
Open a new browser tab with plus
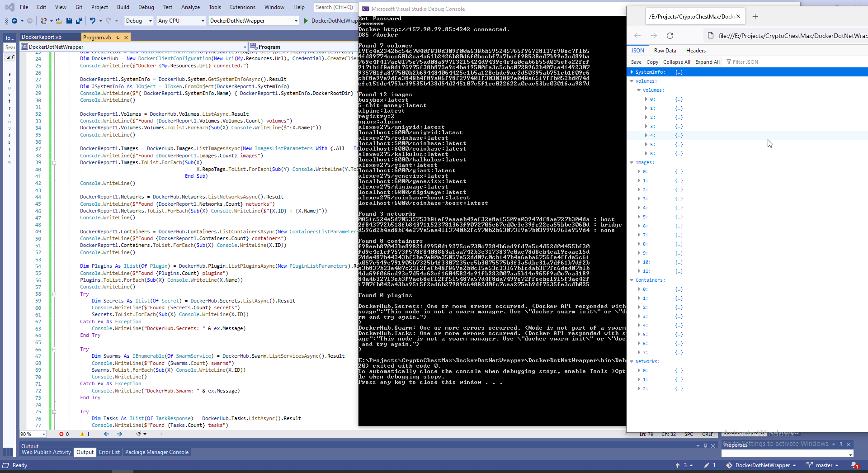tap(755, 17)
